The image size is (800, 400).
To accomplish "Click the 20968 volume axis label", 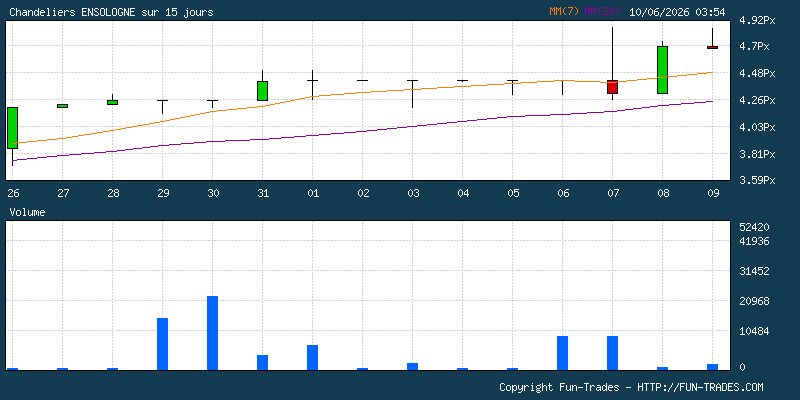I will point(755,301).
